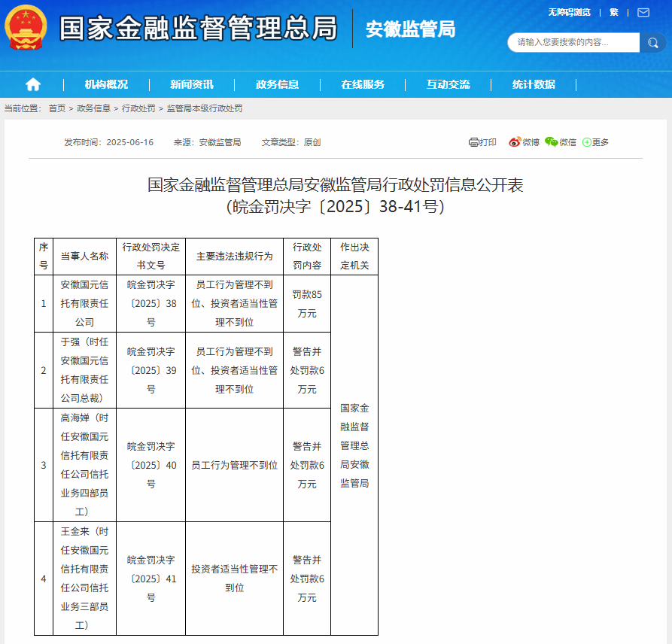This screenshot has height=644, width=672.
Task: Click the 高海婵 party name cell
Action: (84, 465)
